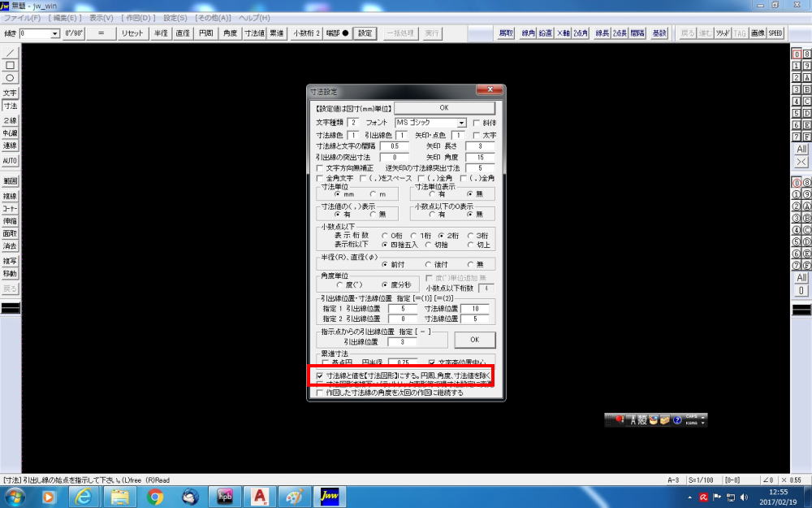
Task: Select the line drawing tool icon
Action: point(10,53)
